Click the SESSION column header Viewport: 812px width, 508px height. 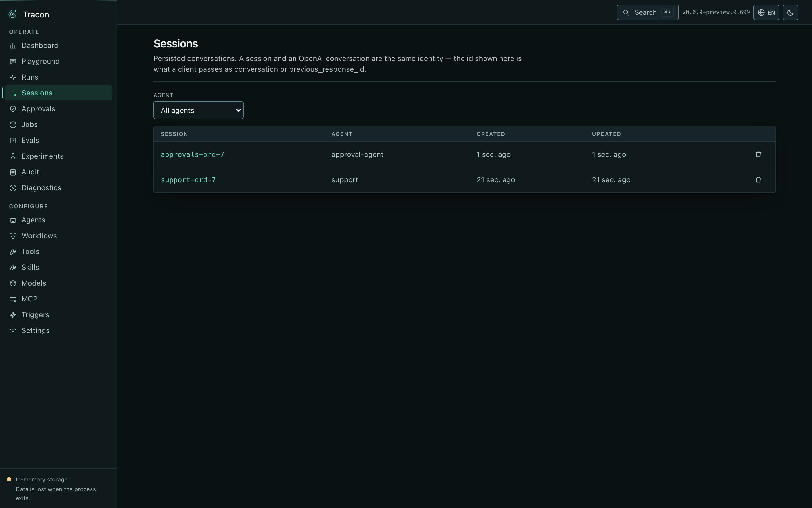[174, 134]
